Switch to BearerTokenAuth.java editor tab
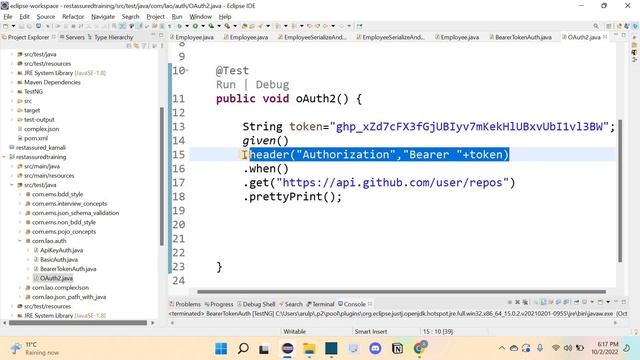The width and height of the screenshot is (640, 360). tap(523, 37)
